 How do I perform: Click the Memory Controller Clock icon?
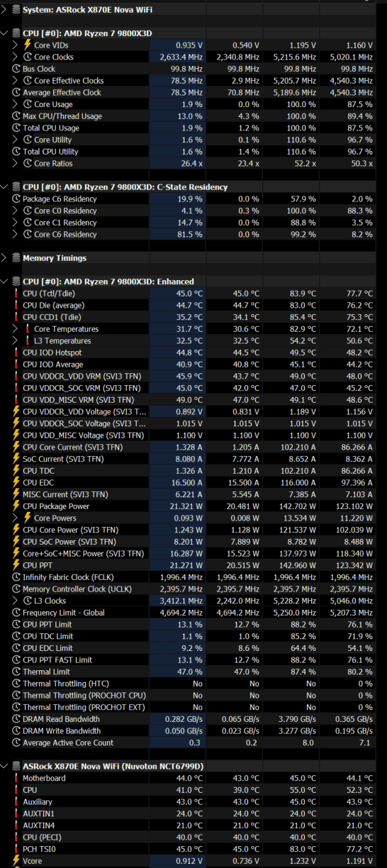16,589
